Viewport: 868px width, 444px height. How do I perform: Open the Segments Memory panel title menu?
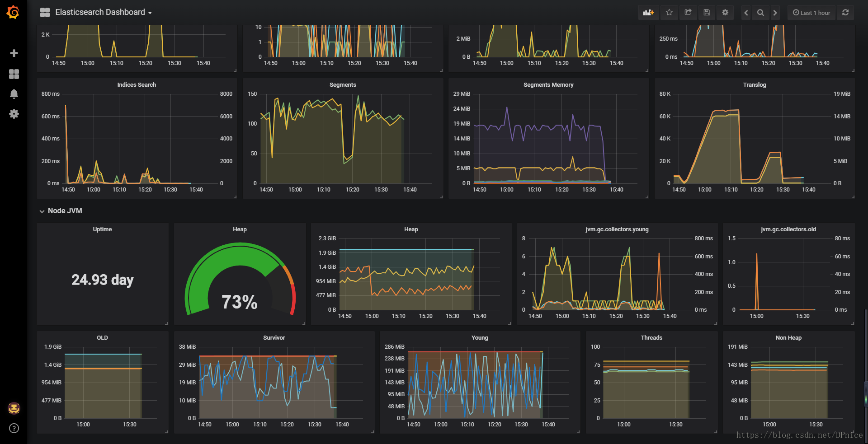548,85
